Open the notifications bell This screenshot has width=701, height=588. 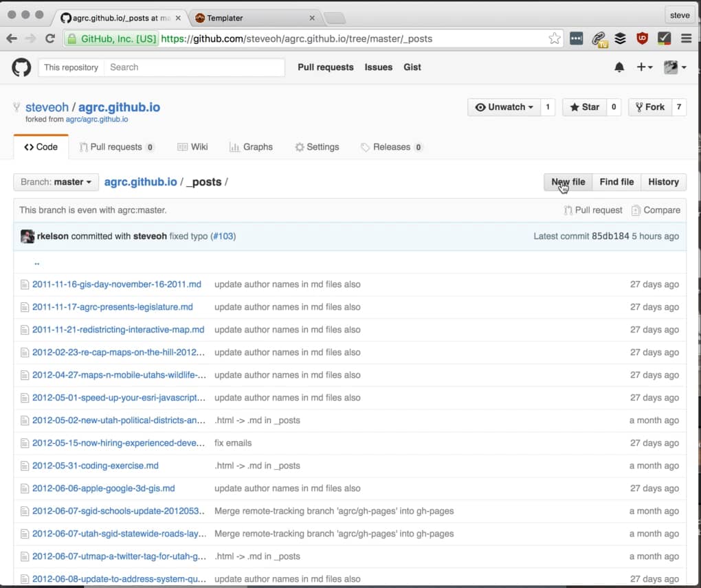pyautogui.click(x=619, y=67)
